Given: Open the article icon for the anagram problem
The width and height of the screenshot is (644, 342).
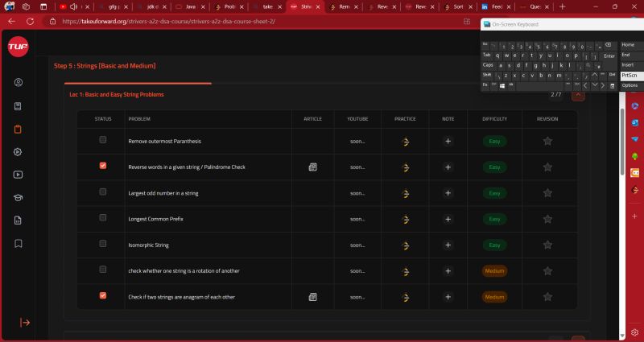Looking at the screenshot, I should 312,296.
